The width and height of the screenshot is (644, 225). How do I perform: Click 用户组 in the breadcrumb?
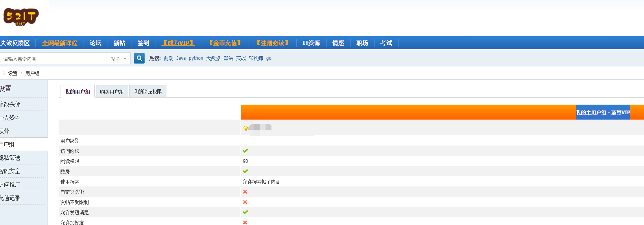[32, 73]
